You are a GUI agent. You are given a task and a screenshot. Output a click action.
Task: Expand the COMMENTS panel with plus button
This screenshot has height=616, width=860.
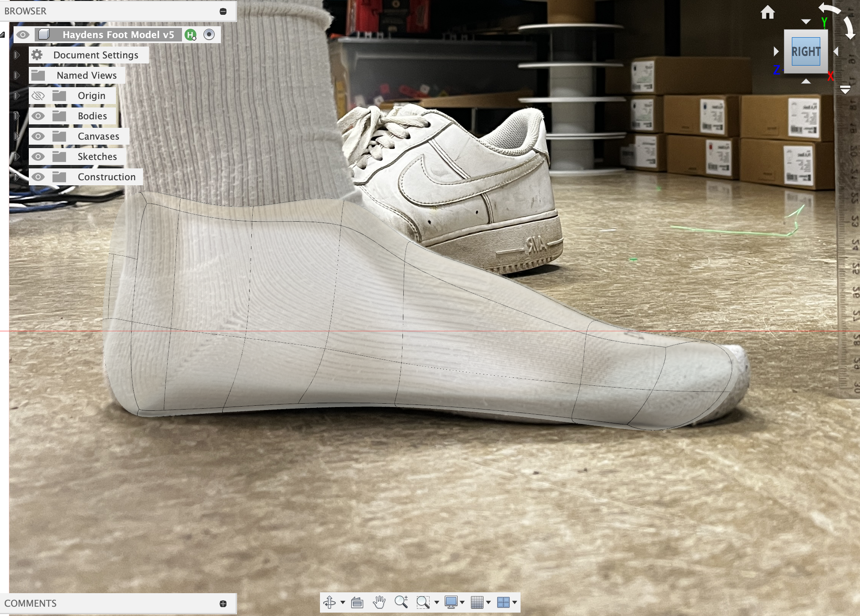click(223, 604)
